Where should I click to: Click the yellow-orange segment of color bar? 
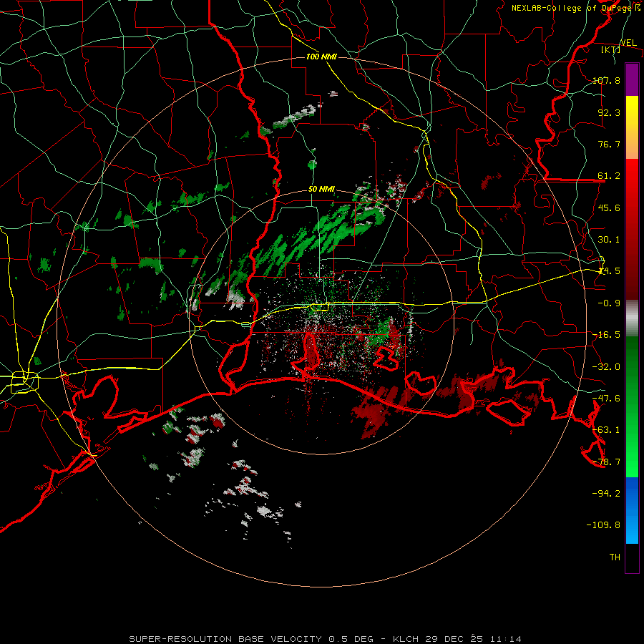point(632,128)
